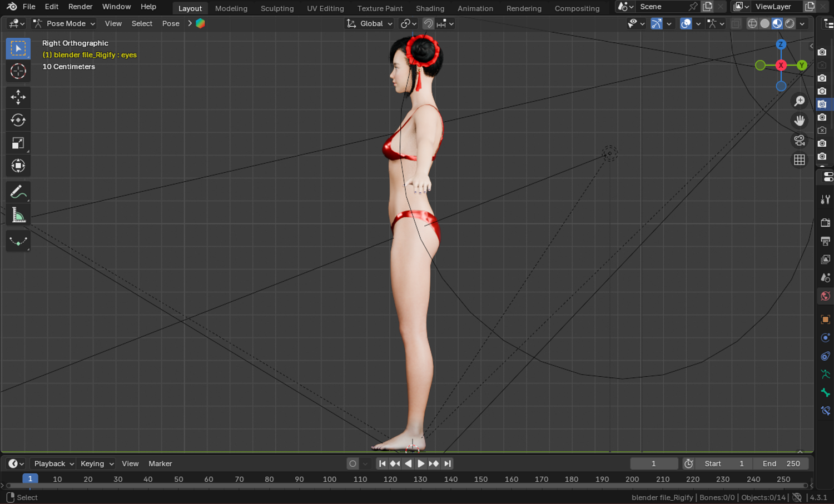Open the Render properties tab
Viewport: 834px width, 504px height.
coord(825,223)
